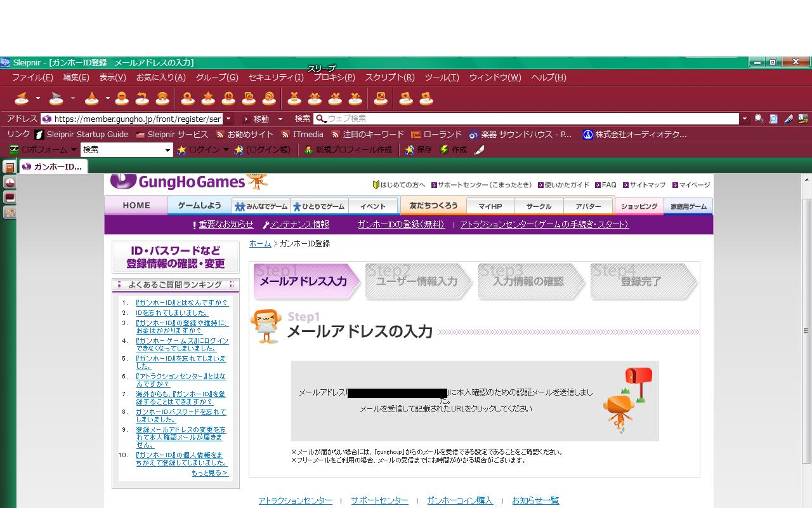Expand the Forward button history dropdown
Image resolution: width=812 pixels, height=508 pixels.
click(73, 98)
